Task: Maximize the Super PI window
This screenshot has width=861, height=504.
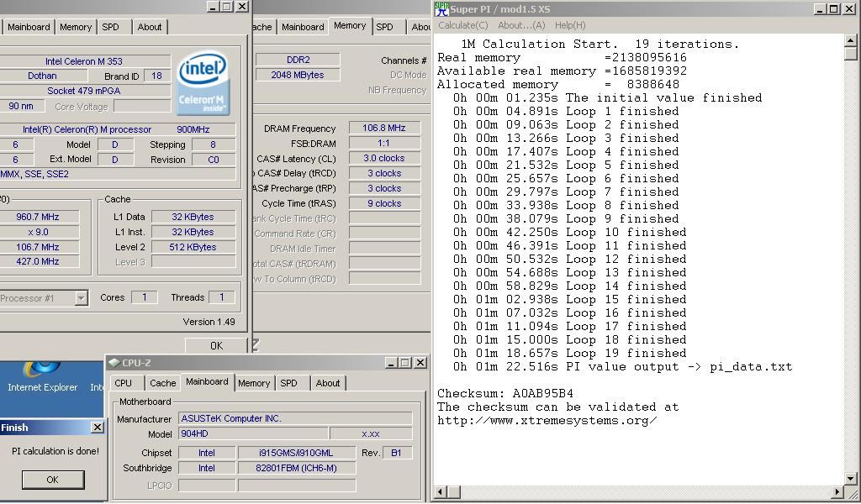Action: [833, 8]
